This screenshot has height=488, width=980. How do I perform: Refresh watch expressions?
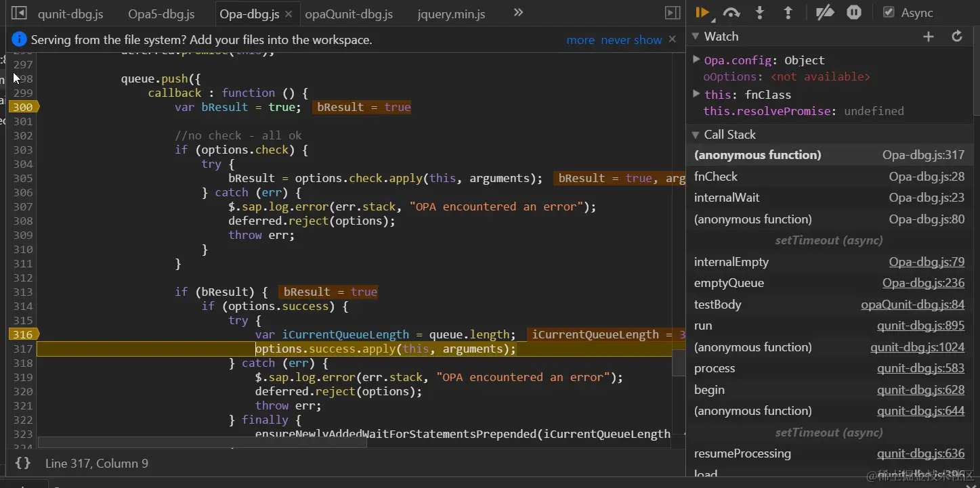pyautogui.click(x=957, y=37)
